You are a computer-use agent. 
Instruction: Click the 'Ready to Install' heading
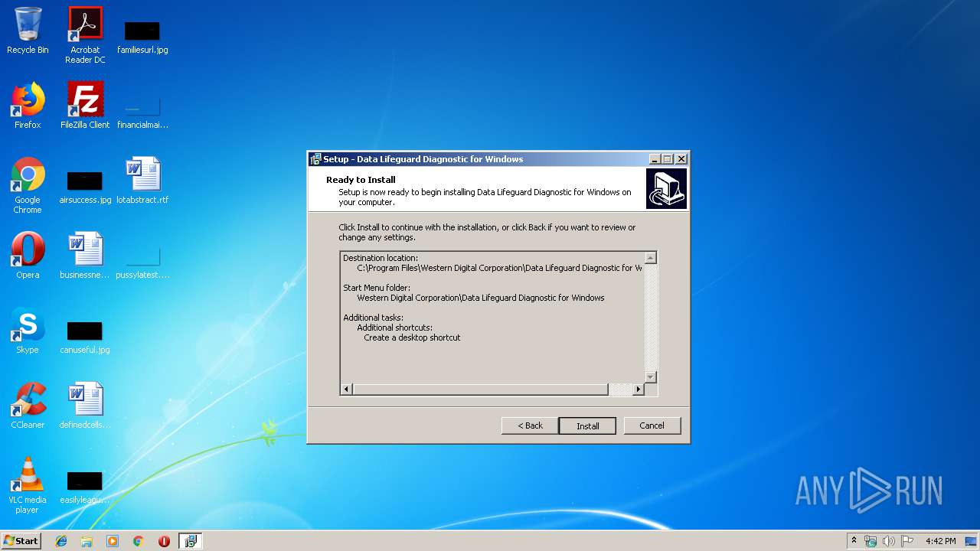(x=361, y=180)
